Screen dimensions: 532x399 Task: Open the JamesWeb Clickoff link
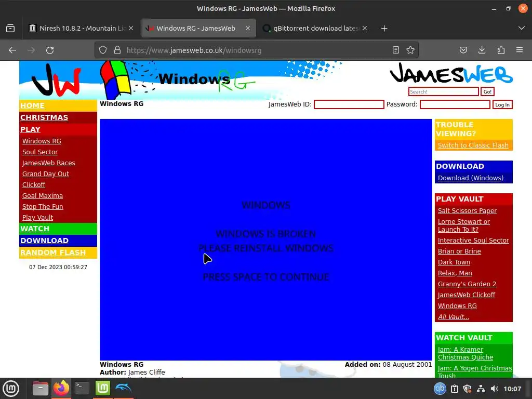[467, 295]
